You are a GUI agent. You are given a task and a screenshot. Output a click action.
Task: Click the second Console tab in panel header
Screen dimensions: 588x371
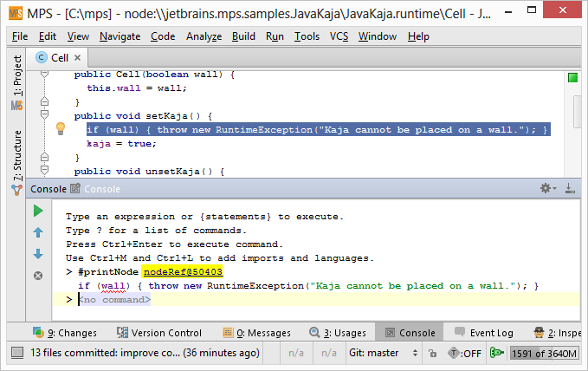[102, 189]
